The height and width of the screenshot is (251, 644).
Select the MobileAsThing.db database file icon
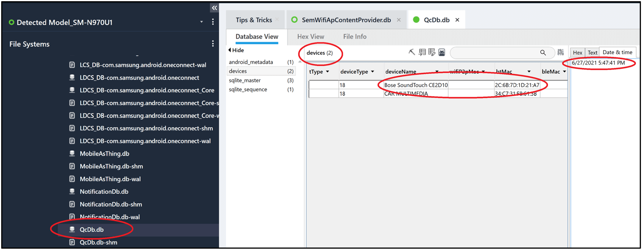pyautogui.click(x=72, y=154)
